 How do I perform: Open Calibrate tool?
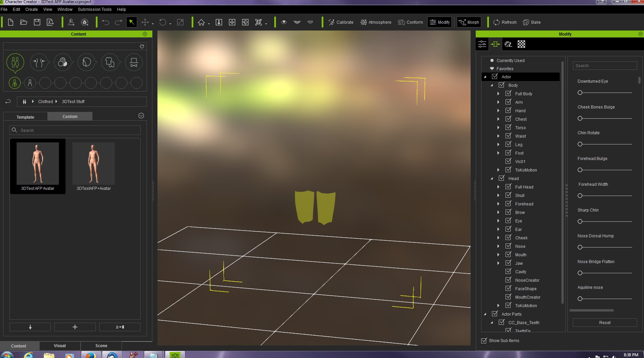[341, 22]
